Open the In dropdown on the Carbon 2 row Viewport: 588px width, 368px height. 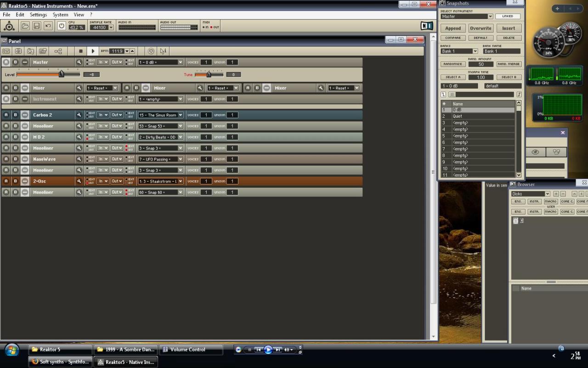coord(102,115)
